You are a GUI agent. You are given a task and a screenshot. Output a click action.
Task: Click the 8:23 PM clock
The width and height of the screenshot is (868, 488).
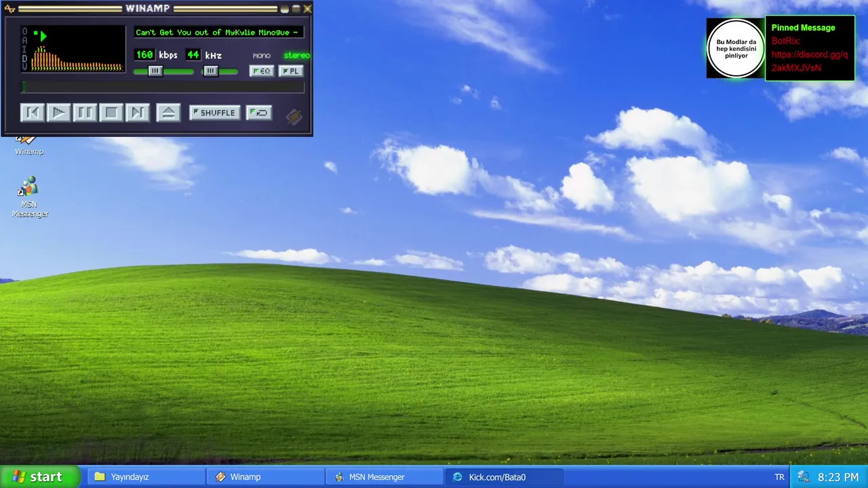click(838, 477)
